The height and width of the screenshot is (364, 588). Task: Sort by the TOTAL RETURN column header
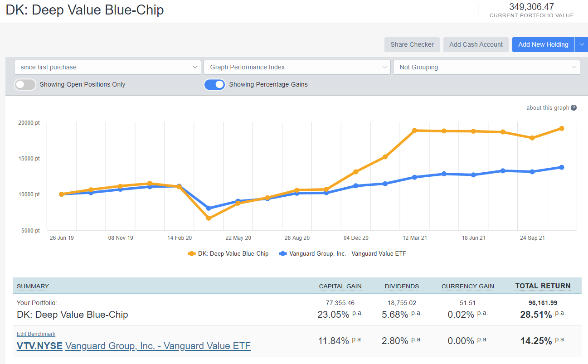coord(543,286)
